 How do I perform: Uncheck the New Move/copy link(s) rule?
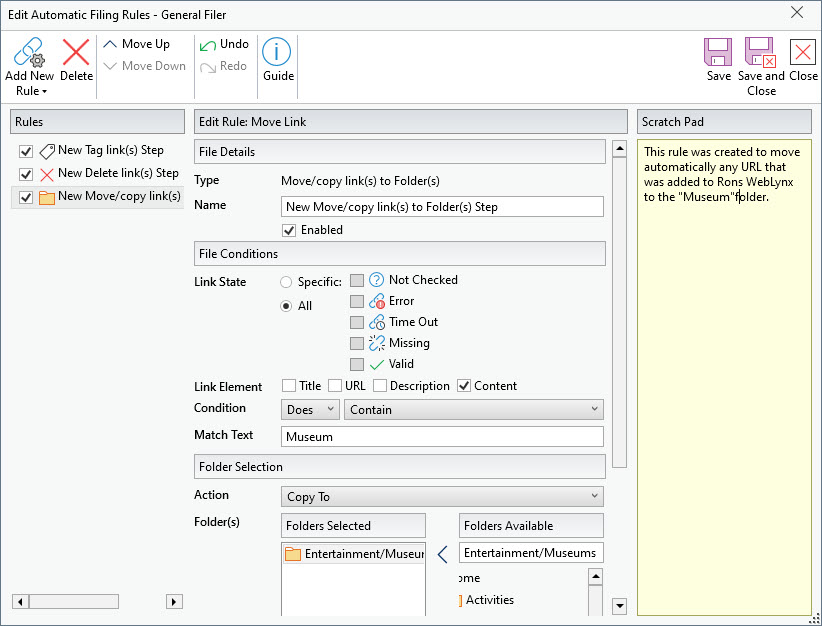(x=26, y=197)
